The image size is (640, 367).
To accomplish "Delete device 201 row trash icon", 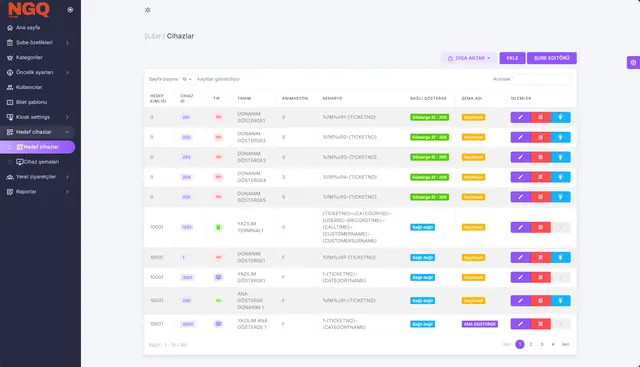I will (x=540, y=117).
